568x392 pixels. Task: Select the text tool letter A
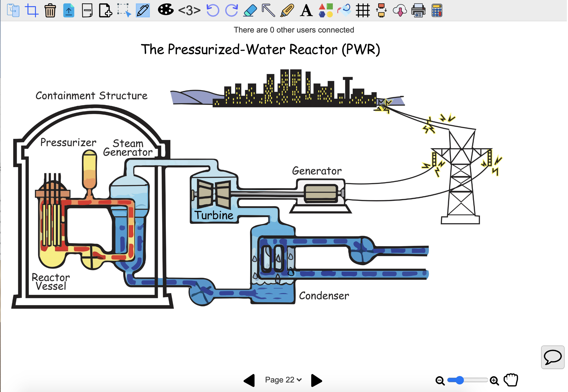point(306,11)
